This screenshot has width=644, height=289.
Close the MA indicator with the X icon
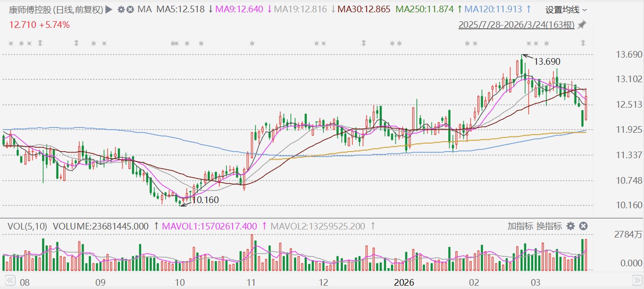(130, 9)
